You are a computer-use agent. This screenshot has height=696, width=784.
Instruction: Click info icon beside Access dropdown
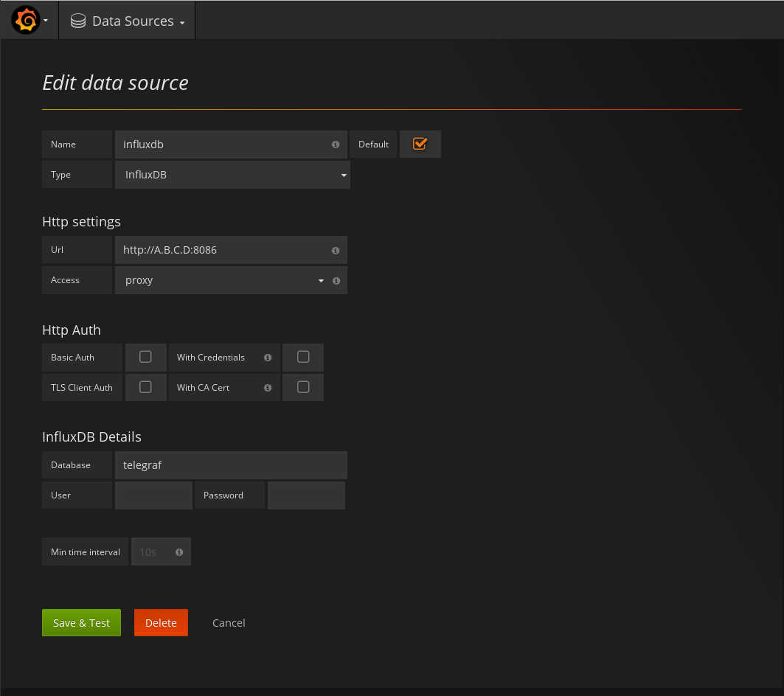click(336, 281)
